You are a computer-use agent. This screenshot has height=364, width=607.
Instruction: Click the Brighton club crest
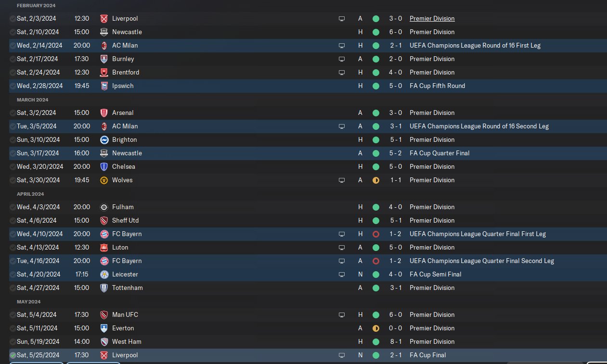point(103,140)
